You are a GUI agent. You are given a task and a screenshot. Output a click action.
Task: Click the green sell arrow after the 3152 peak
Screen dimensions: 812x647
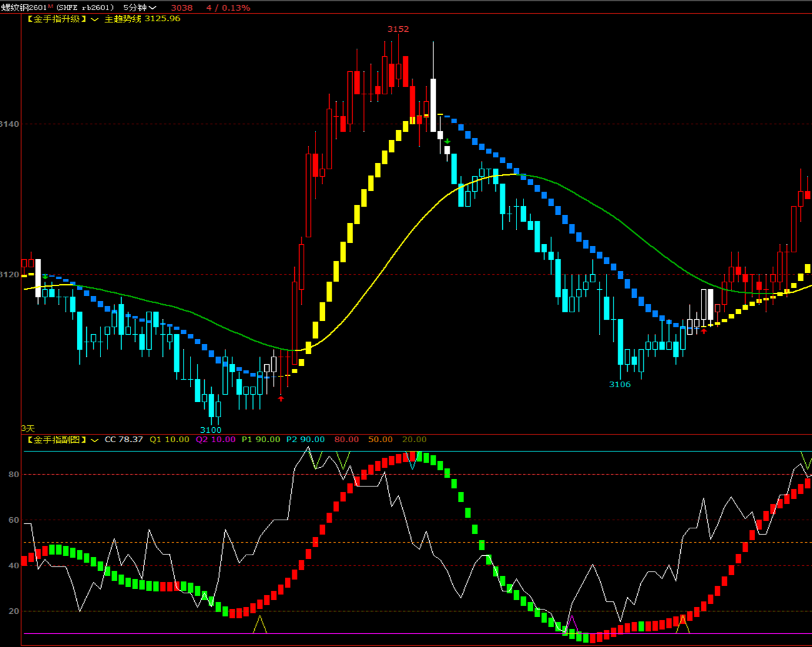447,141
